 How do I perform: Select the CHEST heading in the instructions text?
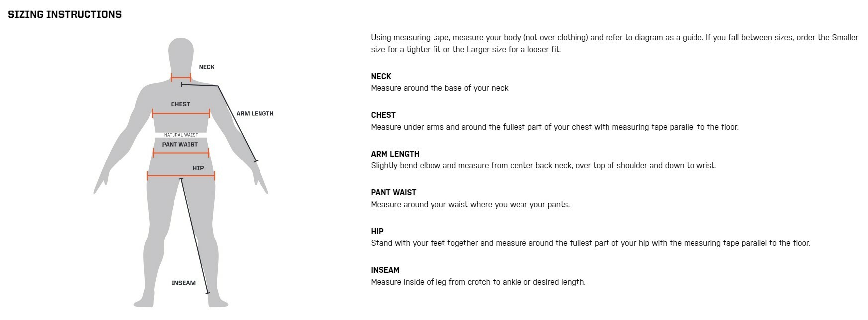(x=383, y=115)
